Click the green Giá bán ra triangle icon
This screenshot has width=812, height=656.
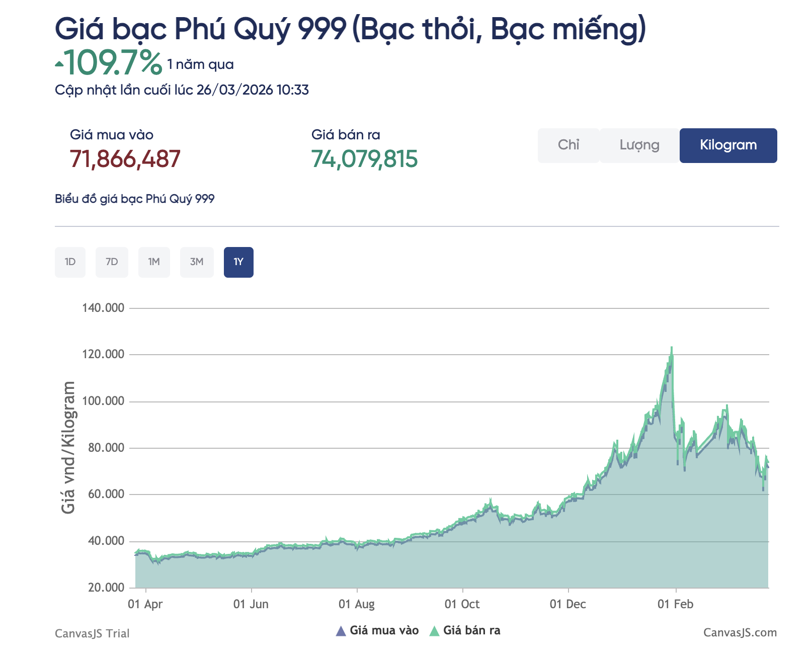pyautogui.click(x=433, y=630)
